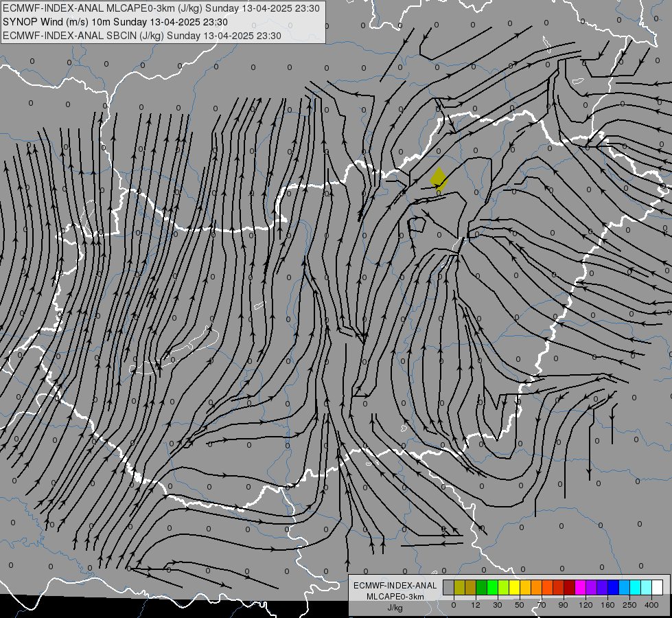The height and width of the screenshot is (618, 672).
Task: Select the dark green legend swatch
Action: (482, 587)
